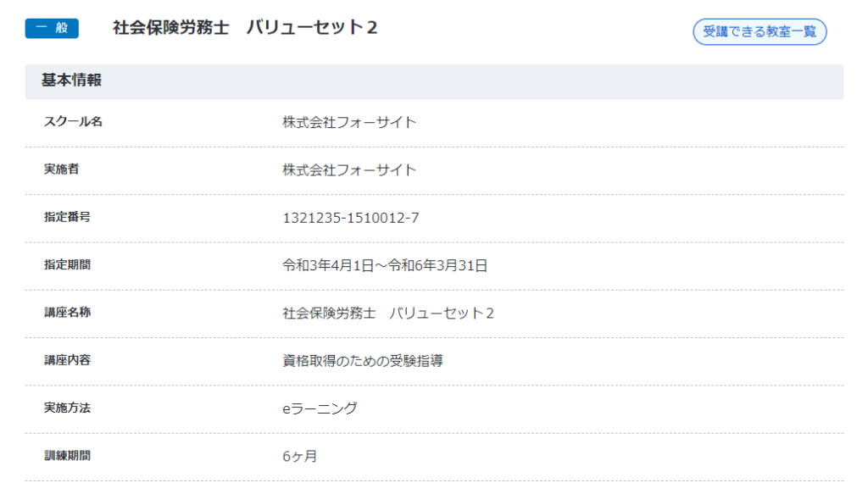Select the school name value 株式会社フォーサイト
The image size is (868, 483).
pyautogui.click(x=349, y=122)
